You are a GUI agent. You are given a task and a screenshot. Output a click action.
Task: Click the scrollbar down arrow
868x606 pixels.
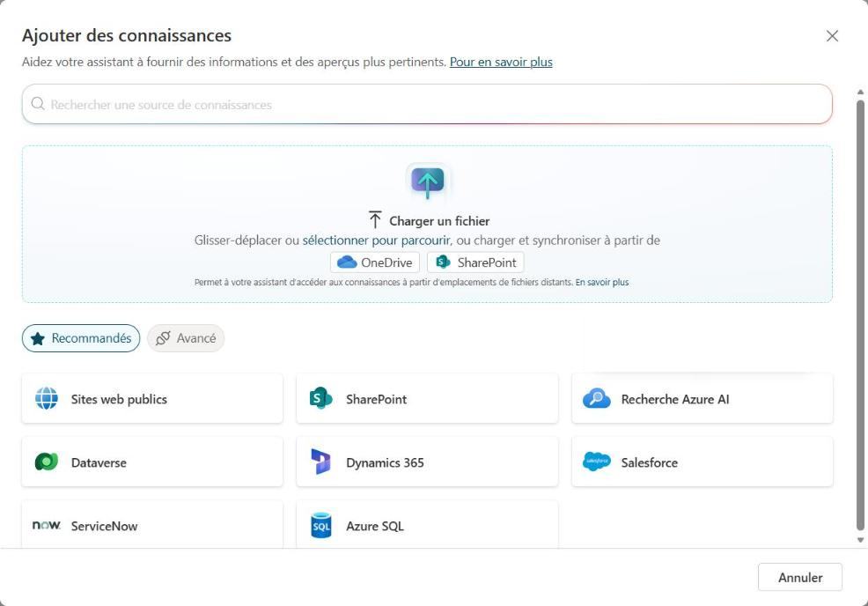(x=860, y=540)
